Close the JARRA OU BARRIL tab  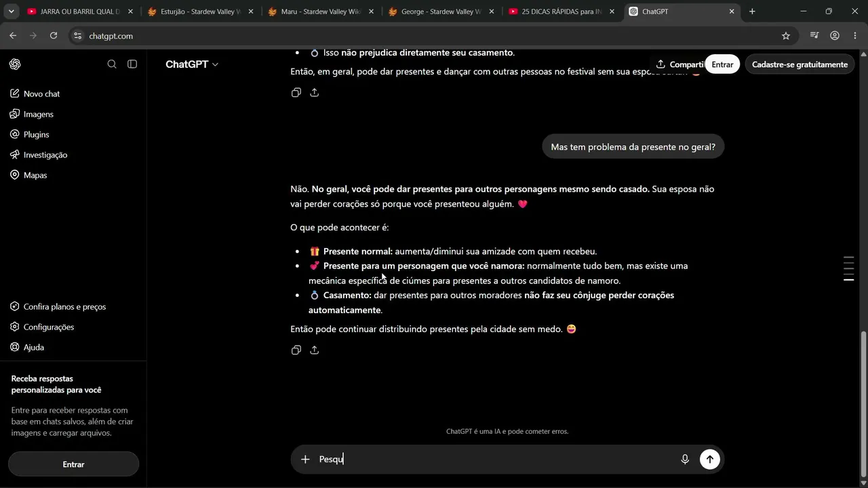[x=130, y=12]
